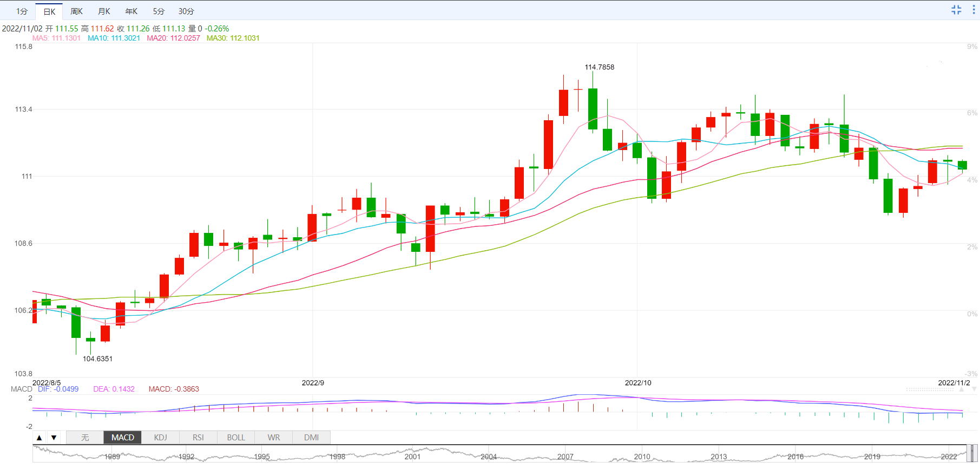Switch to the 1分 chart period
The image size is (980, 475).
(x=22, y=11)
